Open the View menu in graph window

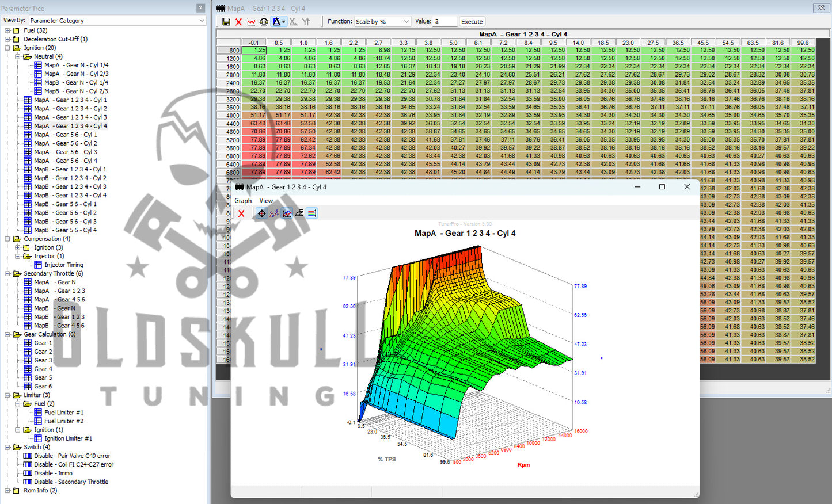pyautogui.click(x=266, y=201)
